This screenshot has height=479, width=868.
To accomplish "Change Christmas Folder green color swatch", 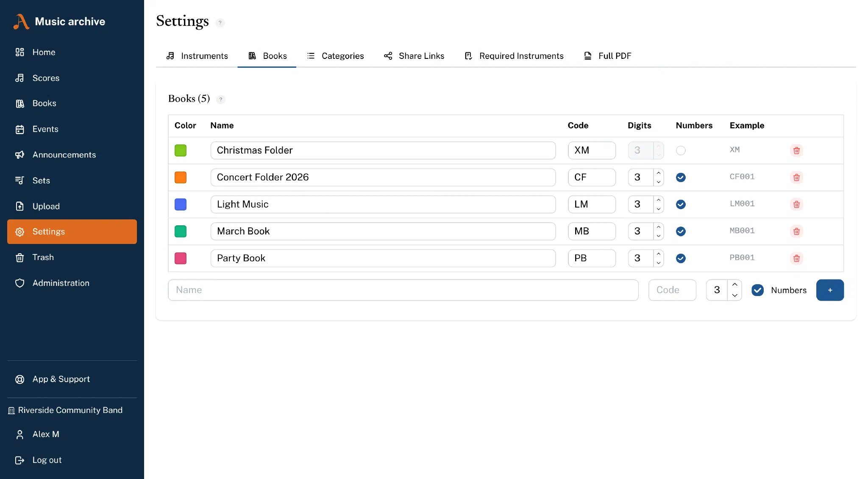I will (x=181, y=150).
